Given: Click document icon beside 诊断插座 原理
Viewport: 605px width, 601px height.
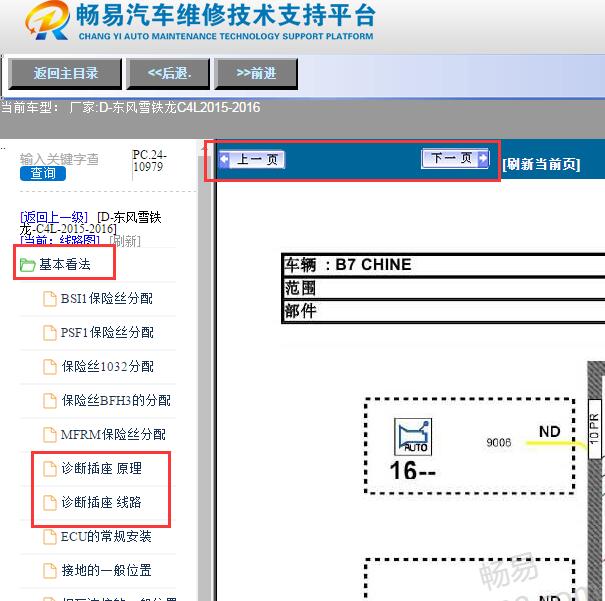Looking at the screenshot, I should pyautogui.click(x=49, y=469).
